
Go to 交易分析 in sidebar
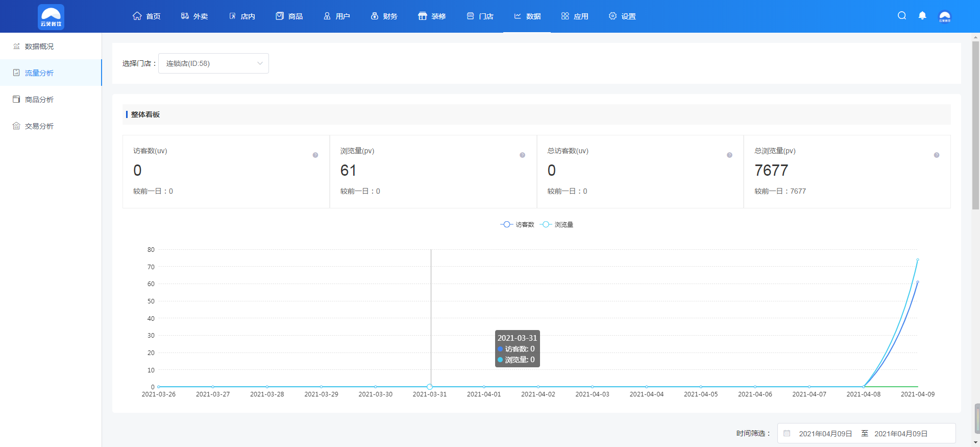(x=51, y=126)
